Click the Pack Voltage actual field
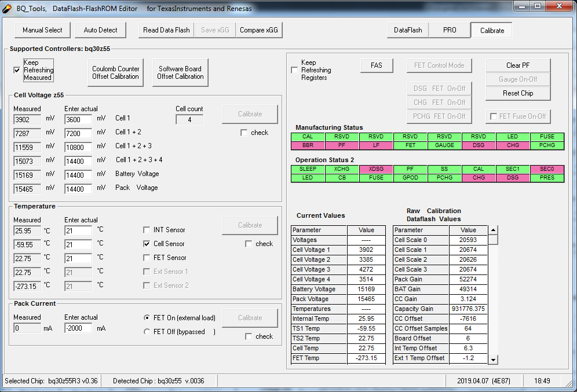 [78, 189]
